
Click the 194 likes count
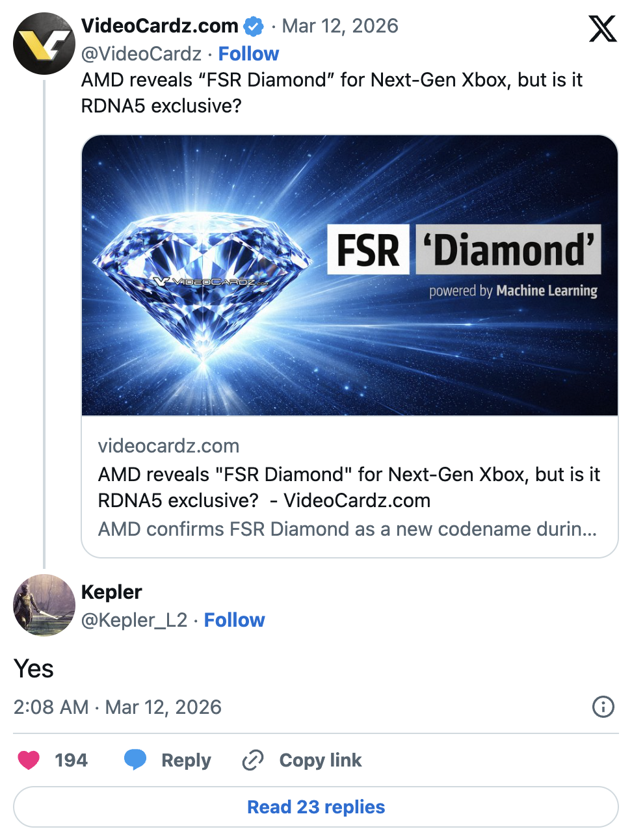pos(71,760)
